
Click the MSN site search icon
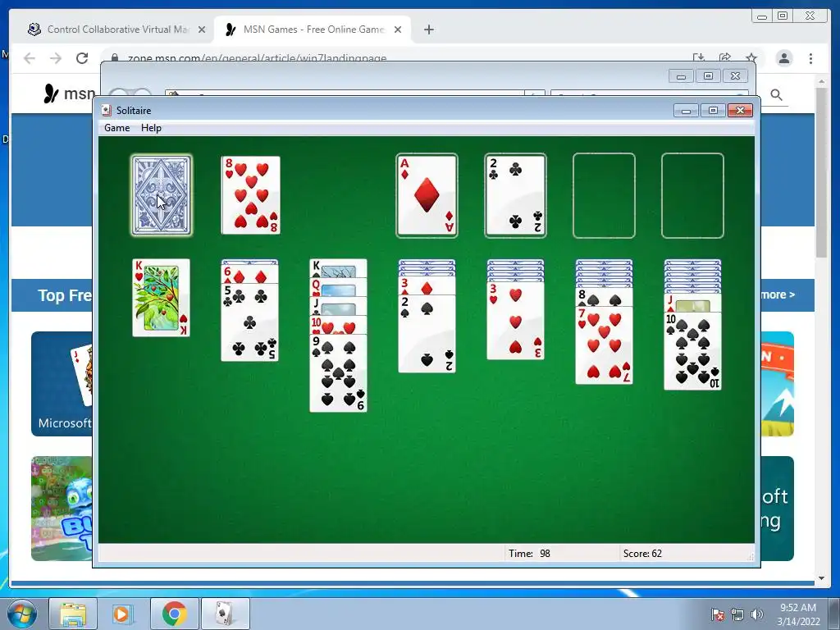click(776, 95)
